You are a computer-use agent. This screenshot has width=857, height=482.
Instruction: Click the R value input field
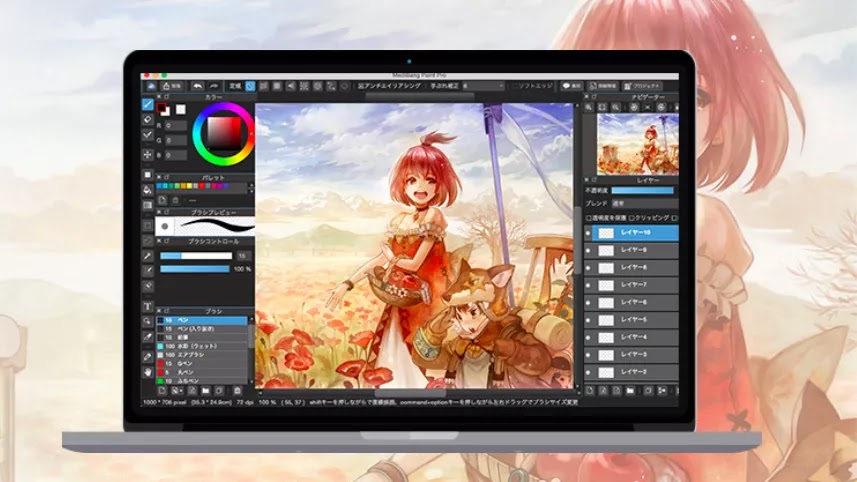[x=176, y=126]
